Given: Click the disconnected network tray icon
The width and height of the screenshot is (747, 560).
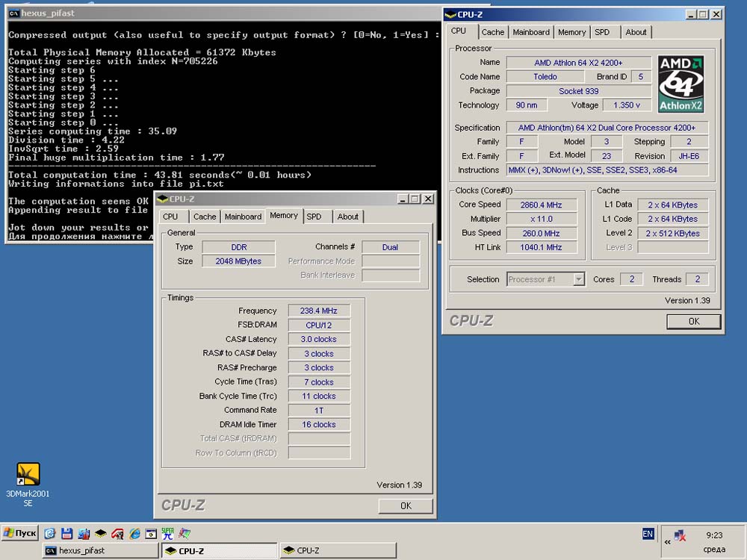Looking at the screenshot, I should [681, 535].
